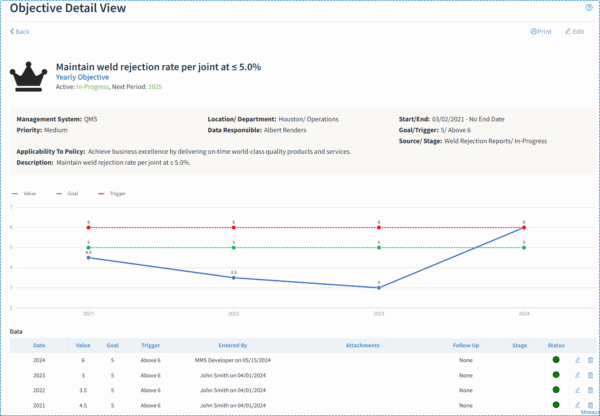Click the 2024 row Follow Up 'None'

tap(466, 360)
